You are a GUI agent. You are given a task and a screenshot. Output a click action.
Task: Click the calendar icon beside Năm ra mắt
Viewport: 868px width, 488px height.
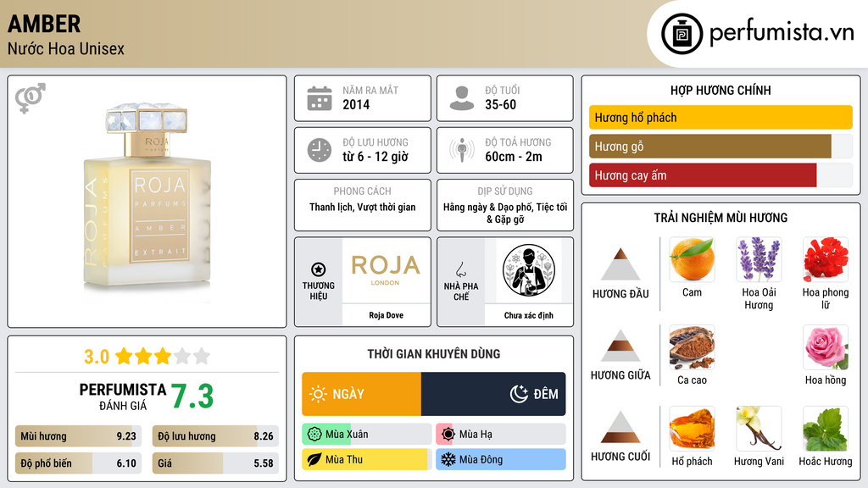point(320,98)
